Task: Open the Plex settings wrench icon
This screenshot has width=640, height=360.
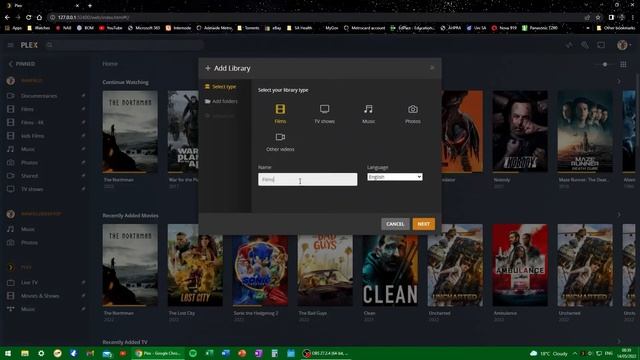Action: click(585, 45)
